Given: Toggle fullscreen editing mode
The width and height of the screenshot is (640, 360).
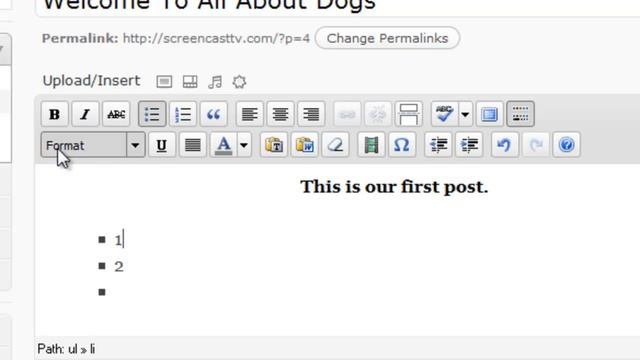Looking at the screenshot, I should point(489,114).
